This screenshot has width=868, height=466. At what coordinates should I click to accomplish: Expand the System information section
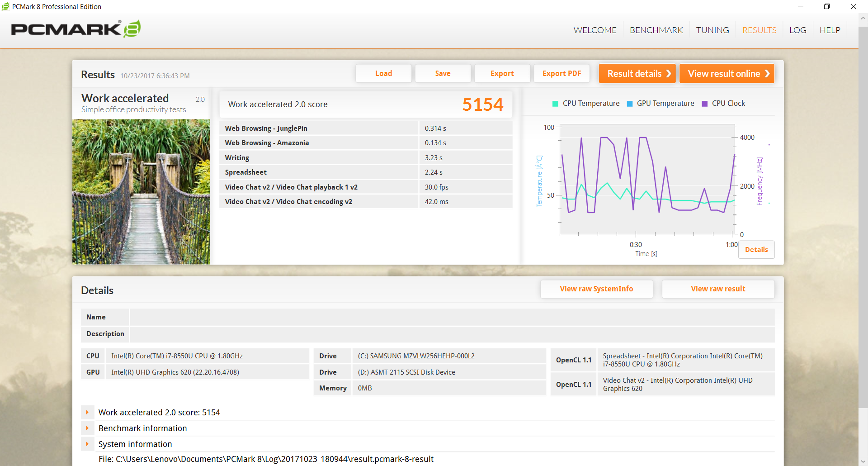point(87,444)
